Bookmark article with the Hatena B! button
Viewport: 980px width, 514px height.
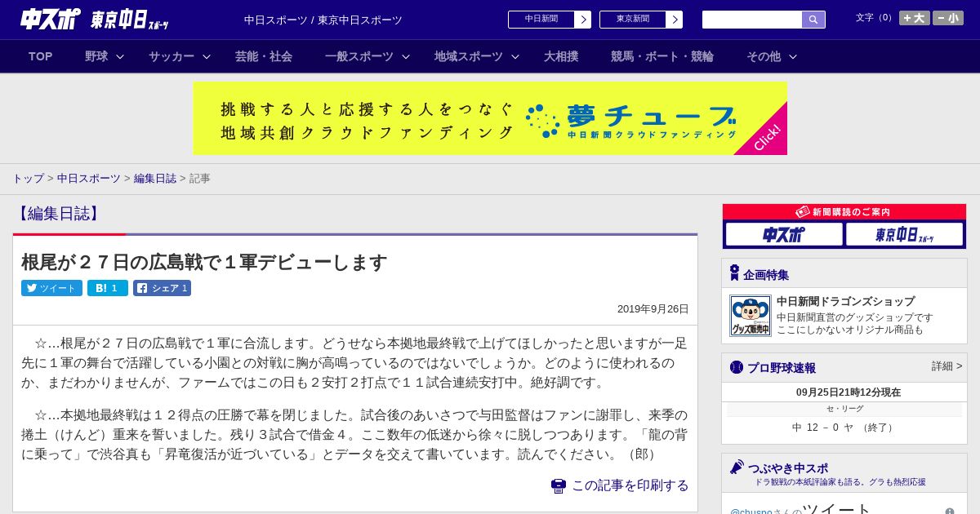(x=108, y=288)
